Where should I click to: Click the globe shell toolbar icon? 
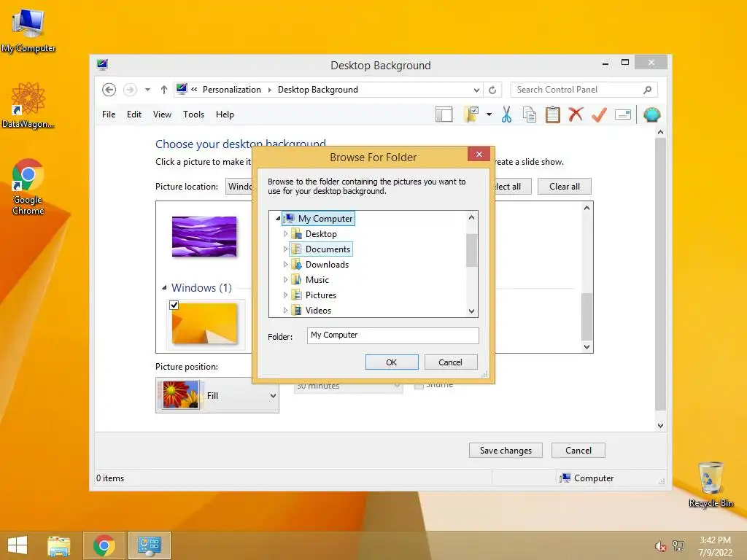[651, 114]
